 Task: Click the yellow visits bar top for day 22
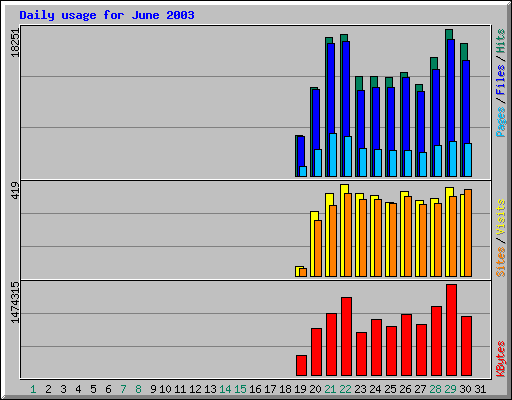pyautogui.click(x=344, y=189)
